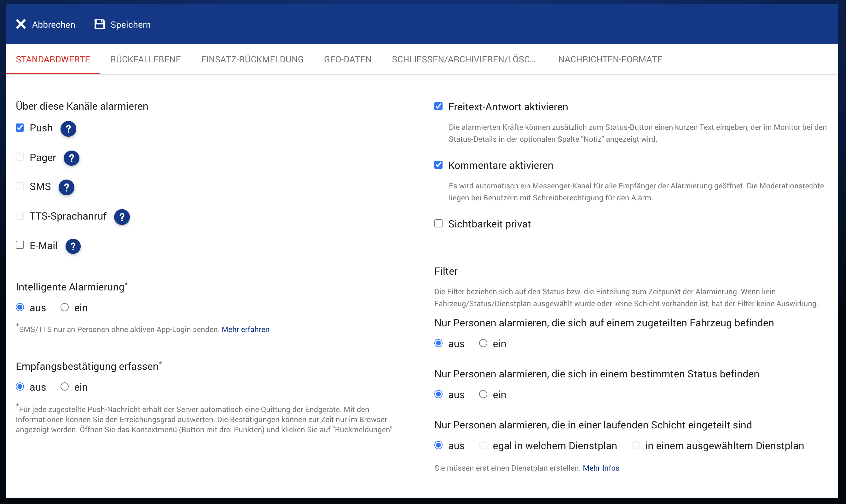The image size is (846, 504).
Task: Click the Speichern floppy disk icon
Action: [99, 24]
